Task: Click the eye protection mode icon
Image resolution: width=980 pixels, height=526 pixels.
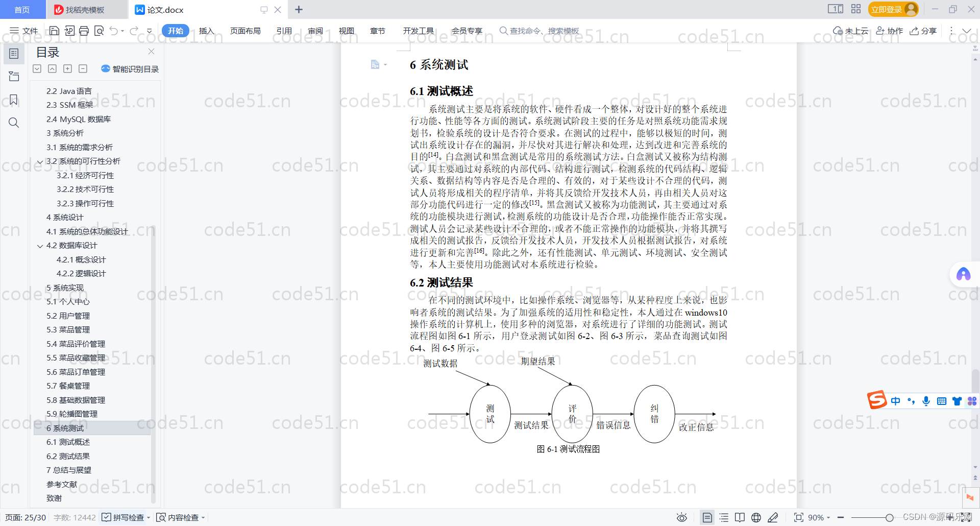Action: [681, 517]
